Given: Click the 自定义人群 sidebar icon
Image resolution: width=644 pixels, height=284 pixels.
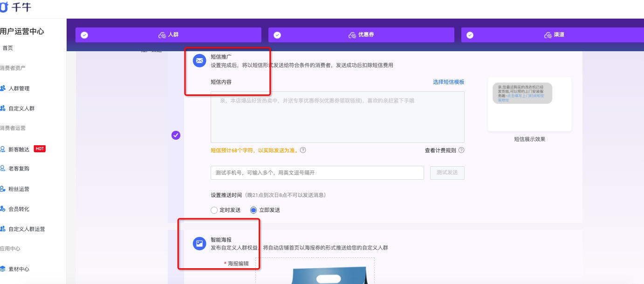Looking at the screenshot, I should 3,108.
